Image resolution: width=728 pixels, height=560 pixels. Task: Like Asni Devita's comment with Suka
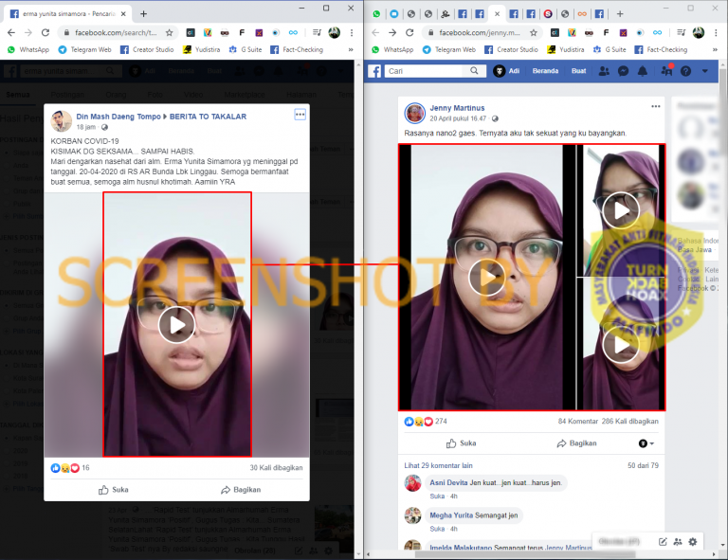437,496
